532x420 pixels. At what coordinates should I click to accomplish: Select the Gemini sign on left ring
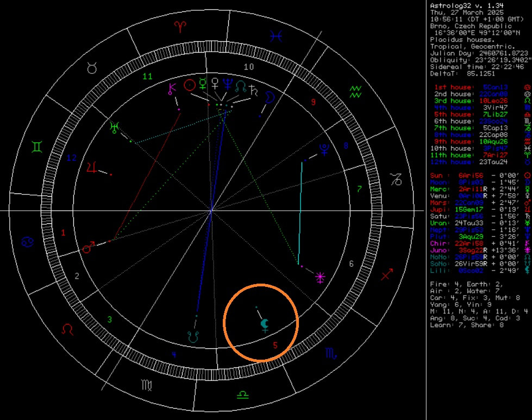click(36, 147)
